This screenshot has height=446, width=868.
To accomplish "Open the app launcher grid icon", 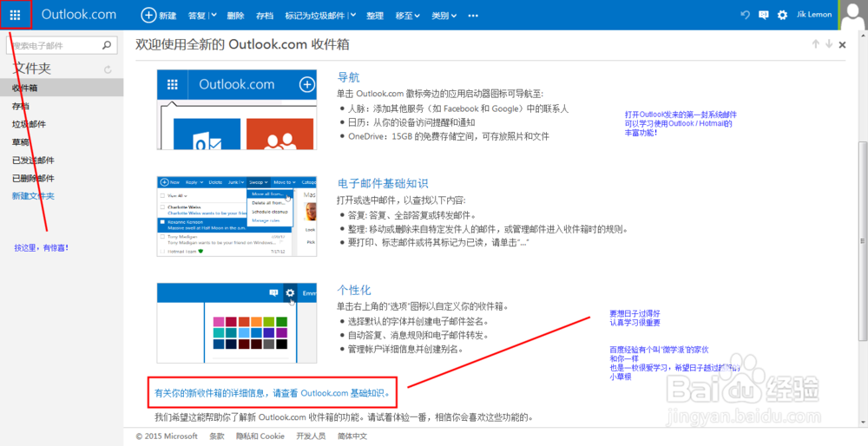I will point(15,15).
